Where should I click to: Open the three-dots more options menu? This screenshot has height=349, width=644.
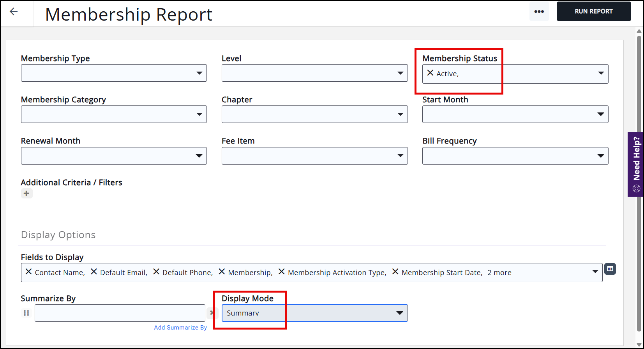[x=539, y=12]
